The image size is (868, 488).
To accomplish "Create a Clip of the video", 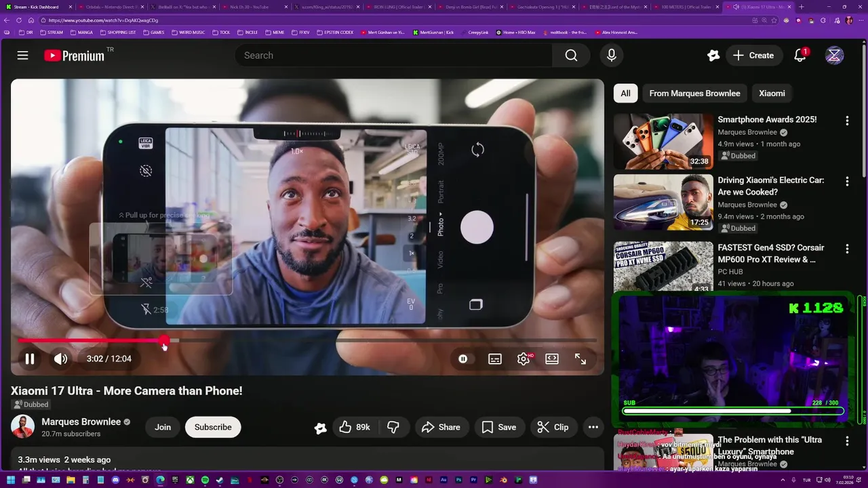I will [x=553, y=427].
